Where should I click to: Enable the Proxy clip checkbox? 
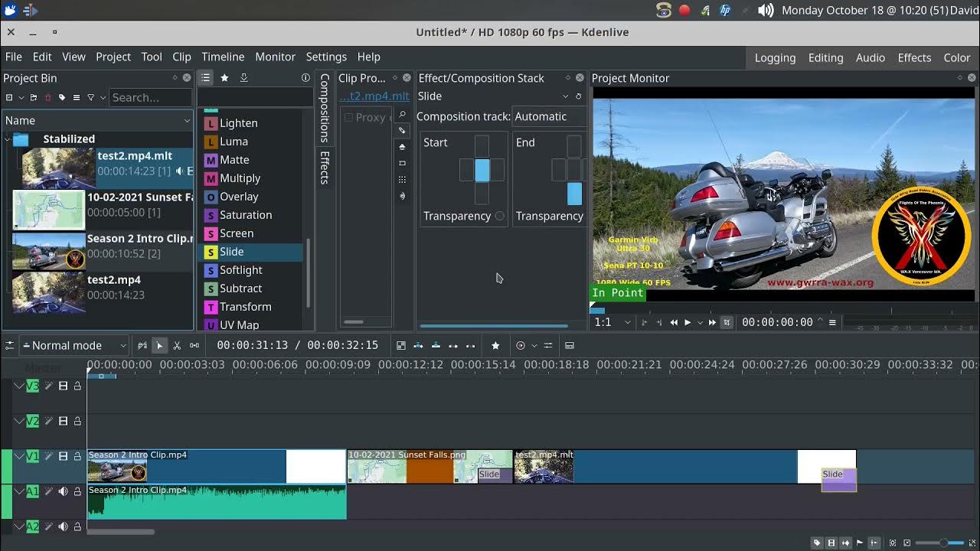pos(349,118)
